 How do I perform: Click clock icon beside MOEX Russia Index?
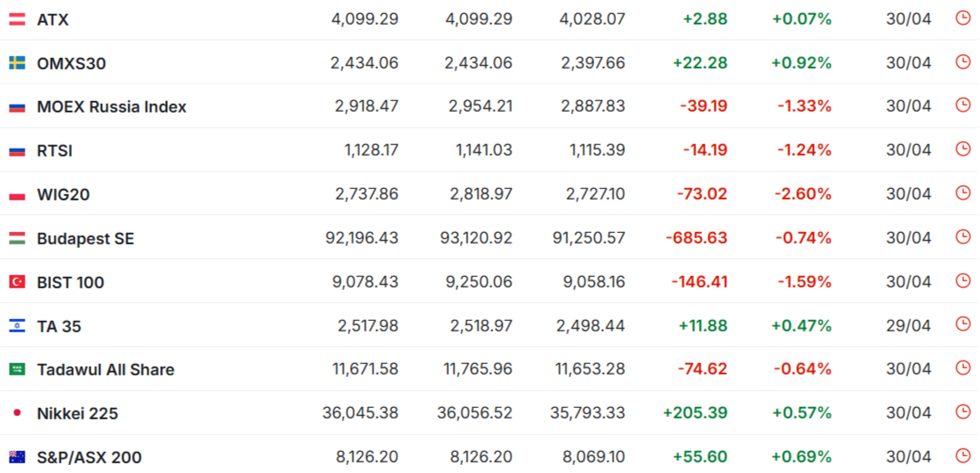coord(963,105)
